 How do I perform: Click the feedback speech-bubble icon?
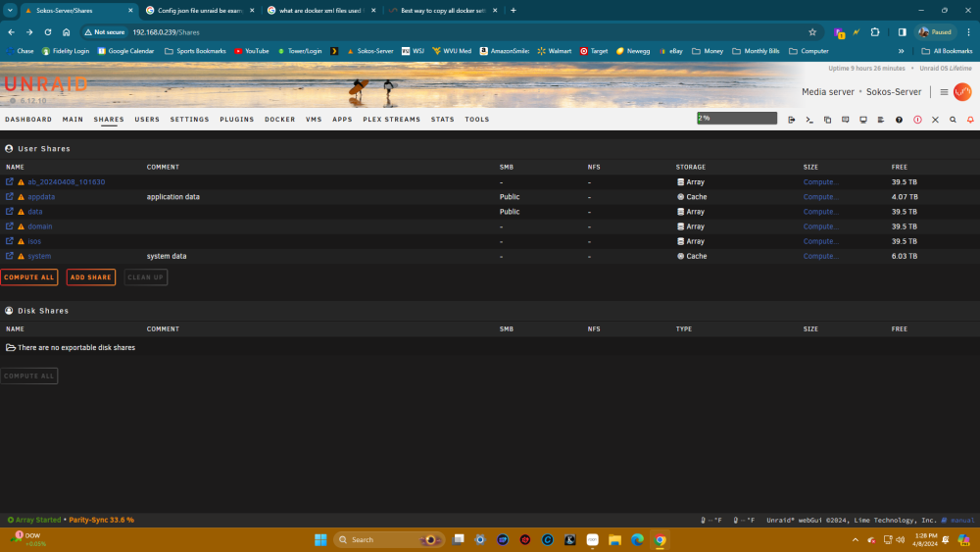(x=845, y=120)
